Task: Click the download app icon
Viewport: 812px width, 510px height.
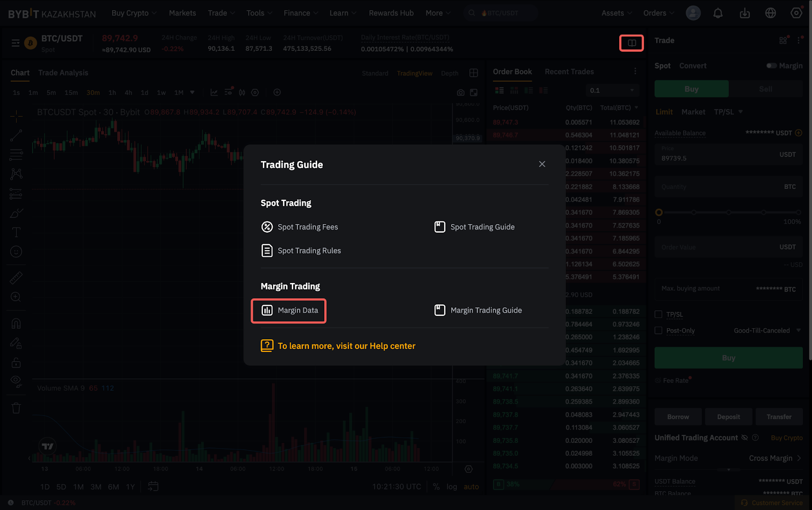Action: coord(745,13)
